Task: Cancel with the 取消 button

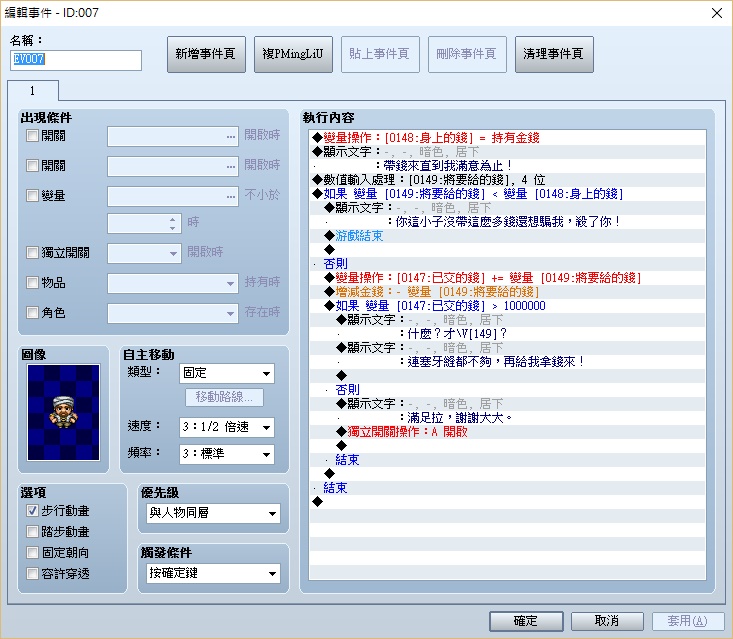Action: tap(607, 621)
